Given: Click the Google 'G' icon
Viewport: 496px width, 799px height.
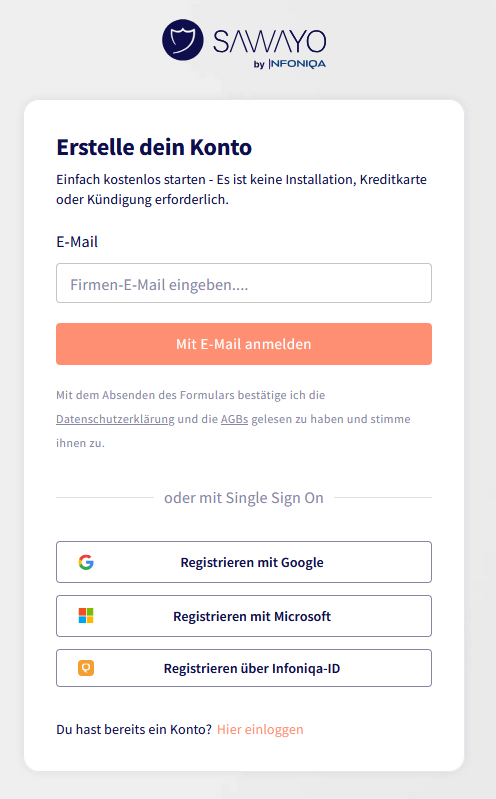Looking at the screenshot, I should (86, 562).
